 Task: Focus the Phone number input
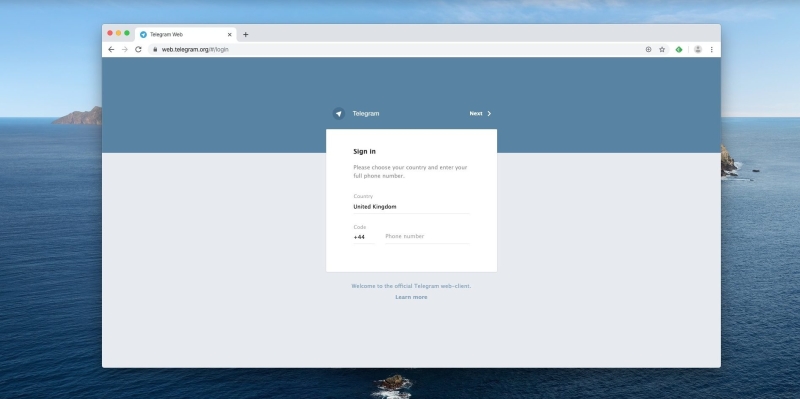click(427, 237)
